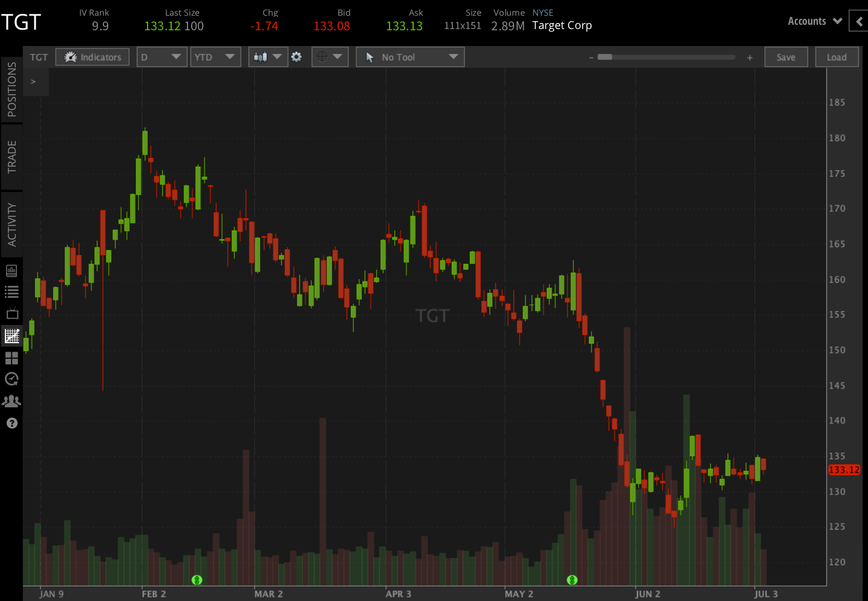Adjust the chart zoom slider
Image resolution: width=868 pixels, height=601 pixels.
click(x=666, y=57)
